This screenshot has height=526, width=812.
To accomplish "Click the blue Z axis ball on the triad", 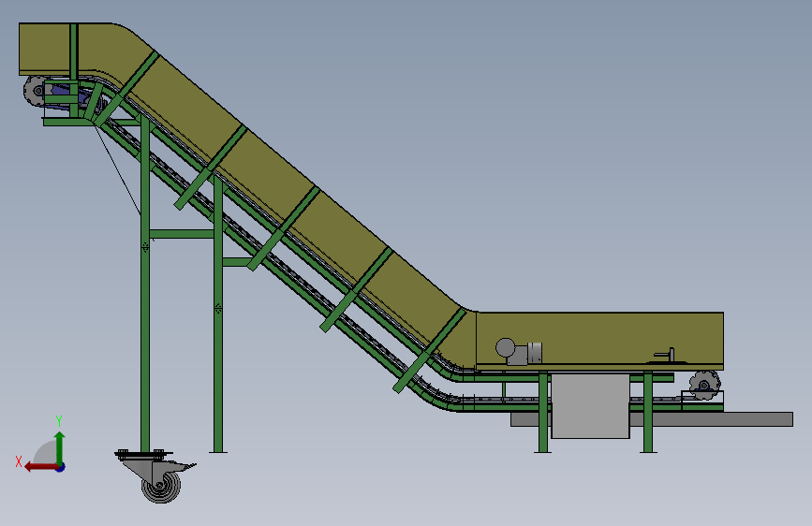I will [x=61, y=467].
